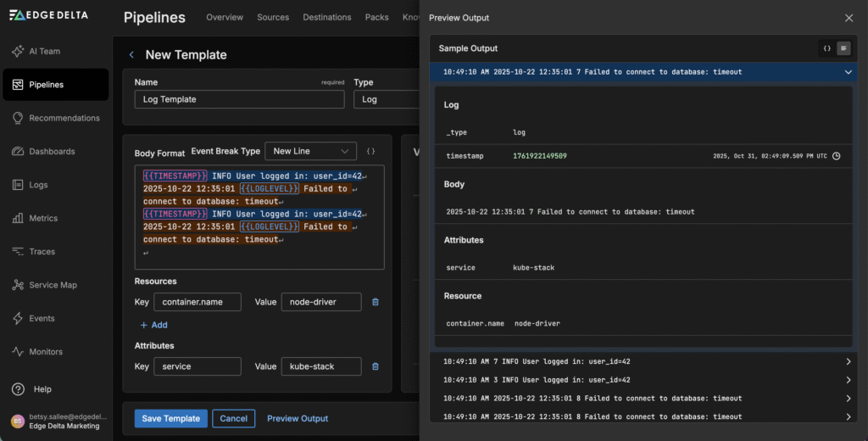Click the AI Team sidebar icon
The height and width of the screenshot is (441, 868).
coord(18,51)
